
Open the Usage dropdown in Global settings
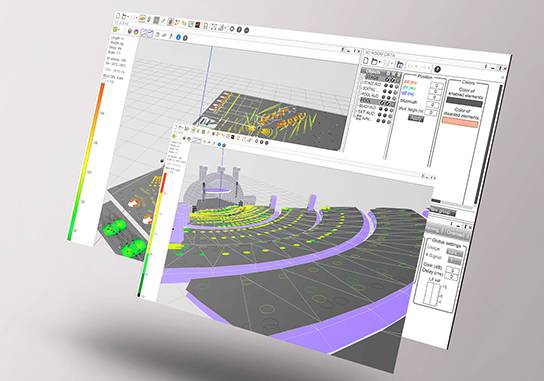454,252
